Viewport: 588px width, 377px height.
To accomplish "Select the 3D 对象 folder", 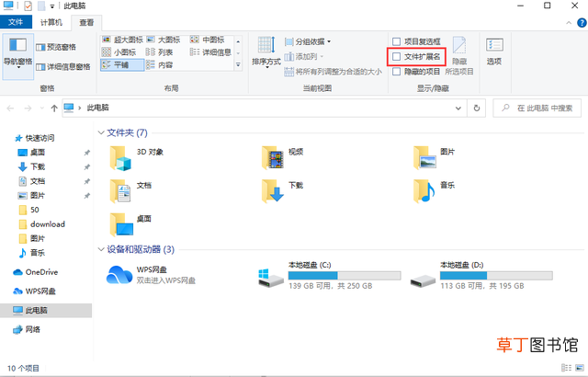I will (x=137, y=158).
